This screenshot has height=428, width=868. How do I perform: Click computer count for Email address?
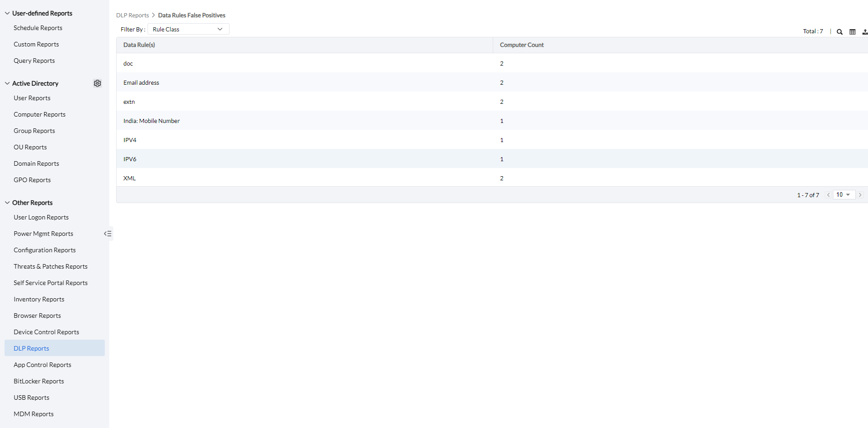[502, 82]
